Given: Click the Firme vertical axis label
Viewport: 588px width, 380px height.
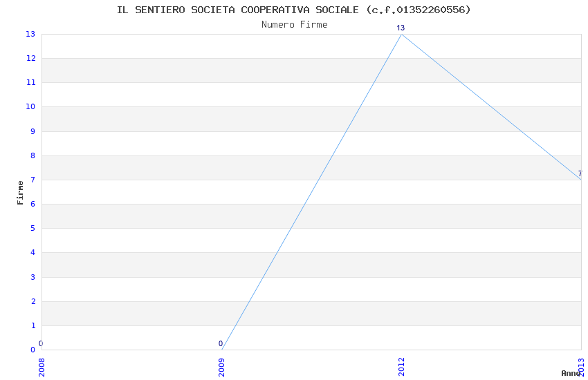Looking at the screenshot, I should (x=20, y=193).
